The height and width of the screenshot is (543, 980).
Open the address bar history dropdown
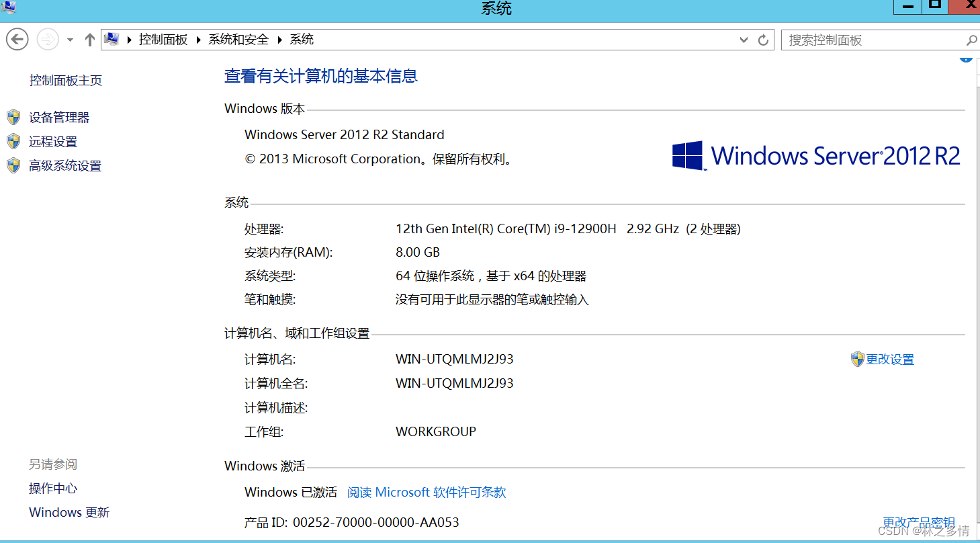click(744, 40)
